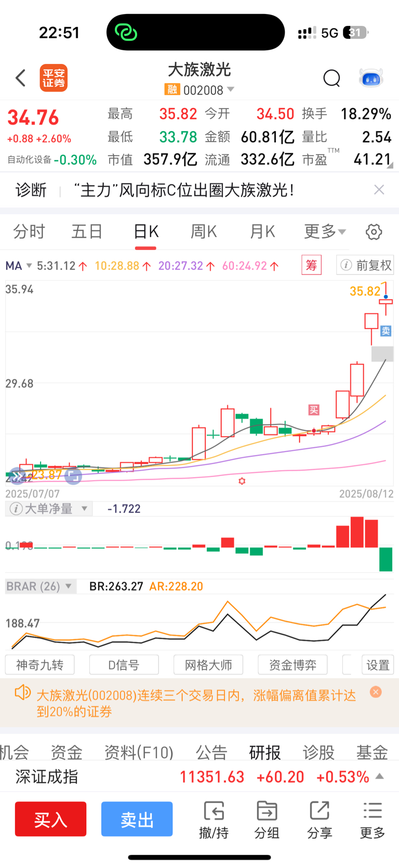This screenshot has height=868, width=399.
Task: Open the Ping An Securities logo icon
Action: point(54,78)
